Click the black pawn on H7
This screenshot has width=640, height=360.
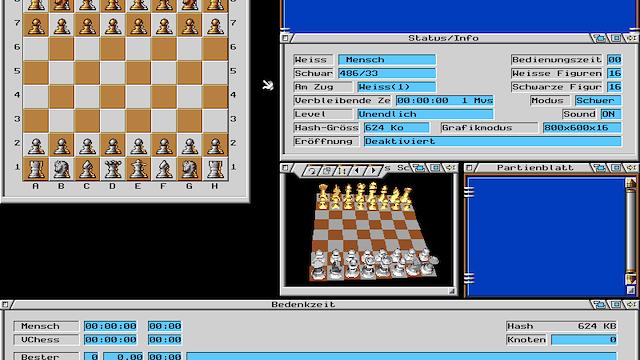[x=215, y=25]
